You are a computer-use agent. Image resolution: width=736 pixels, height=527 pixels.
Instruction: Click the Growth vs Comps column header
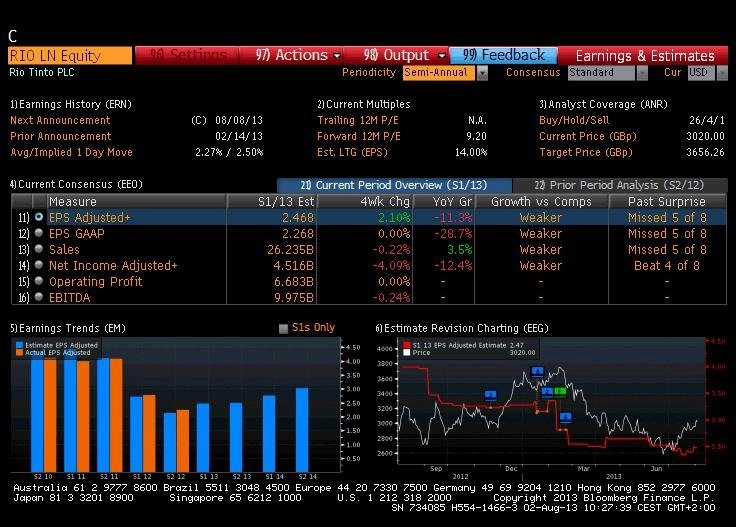point(542,201)
